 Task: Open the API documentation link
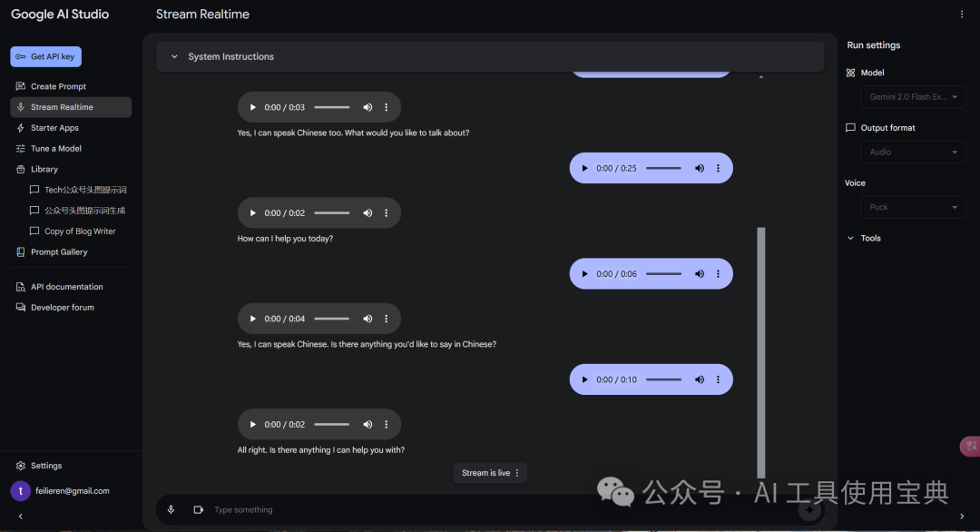coord(66,287)
